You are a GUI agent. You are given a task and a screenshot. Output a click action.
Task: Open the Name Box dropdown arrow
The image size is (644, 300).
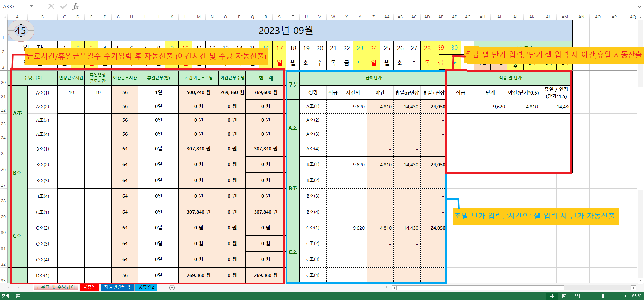click(x=31, y=6)
